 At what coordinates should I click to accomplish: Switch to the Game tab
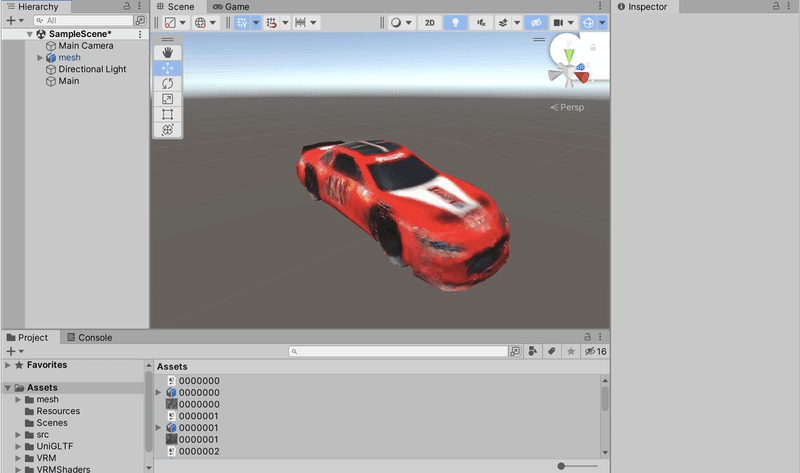(231, 7)
